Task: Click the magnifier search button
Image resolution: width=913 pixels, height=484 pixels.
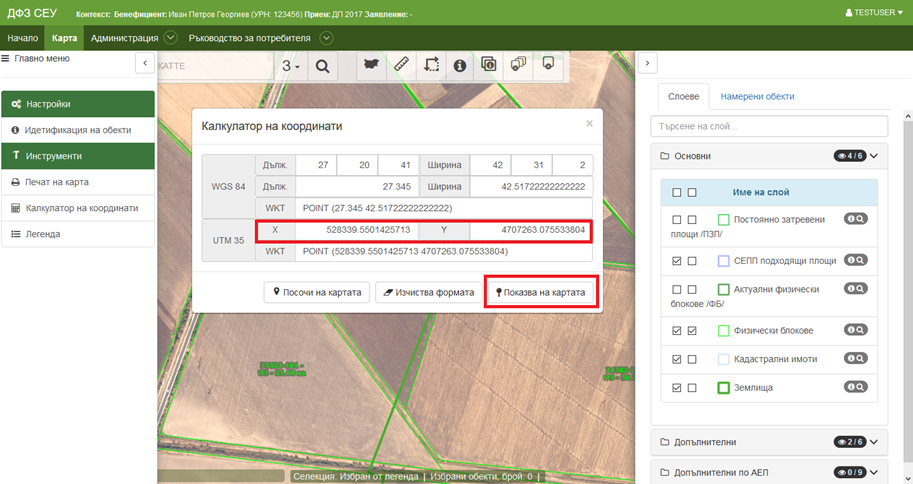Action: click(x=322, y=66)
